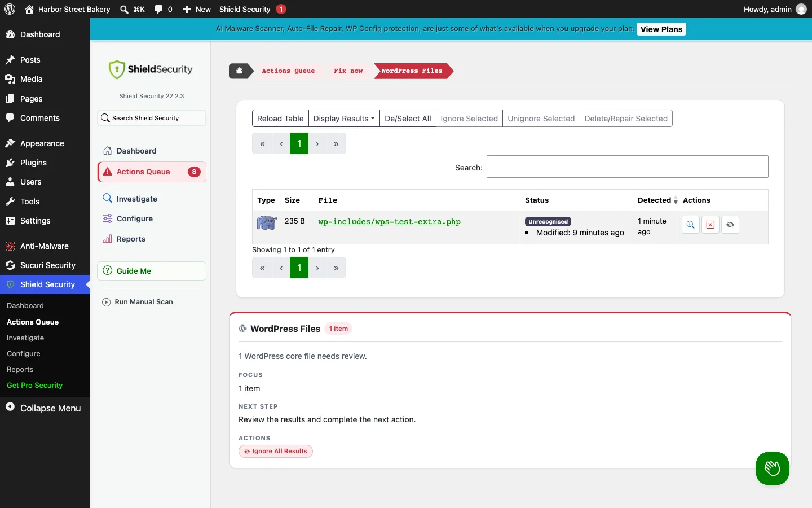Image resolution: width=812 pixels, height=508 pixels.
Task: Open the admin bar search magnifier
Action: [x=124, y=9]
